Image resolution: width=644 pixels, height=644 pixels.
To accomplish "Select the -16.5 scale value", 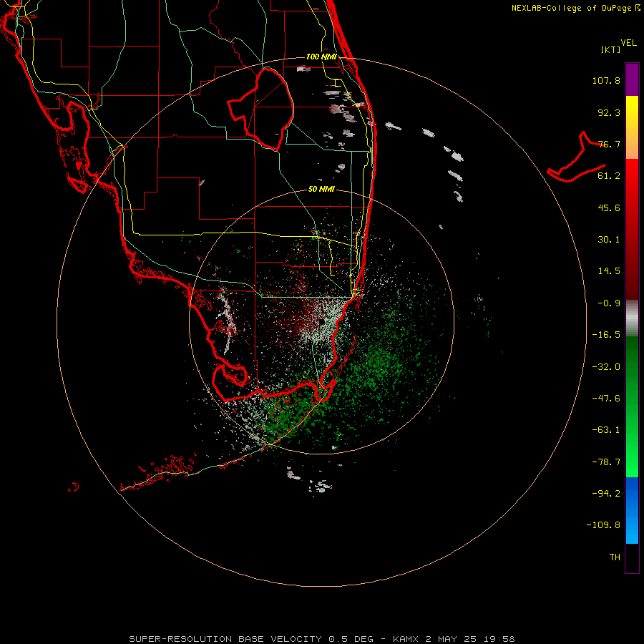I will tap(606, 335).
